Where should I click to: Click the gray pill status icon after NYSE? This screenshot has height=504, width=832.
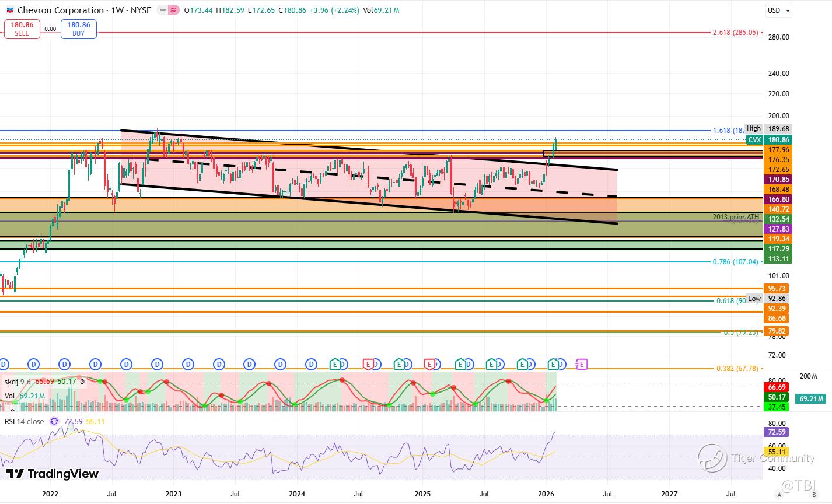tap(162, 10)
